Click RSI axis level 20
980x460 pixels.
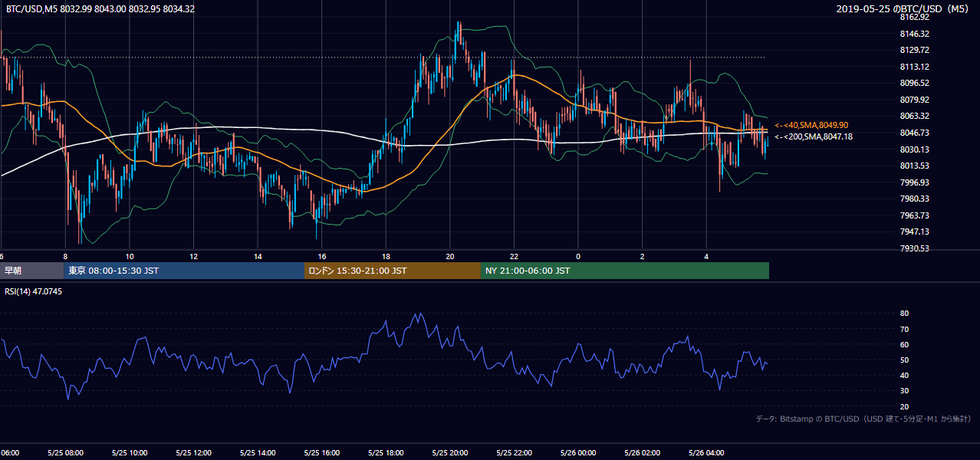pos(904,406)
